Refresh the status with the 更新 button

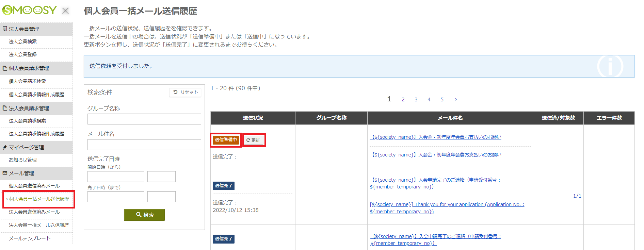(254, 140)
